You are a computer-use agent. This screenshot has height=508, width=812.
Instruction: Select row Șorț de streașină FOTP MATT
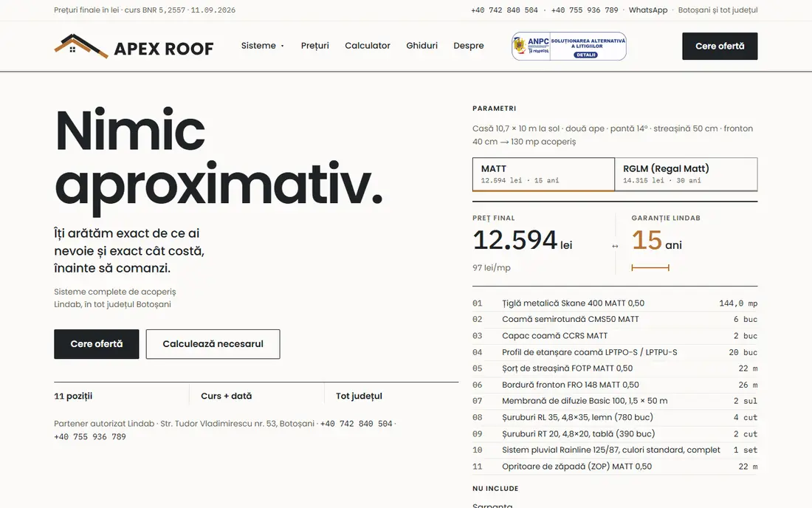(x=615, y=368)
